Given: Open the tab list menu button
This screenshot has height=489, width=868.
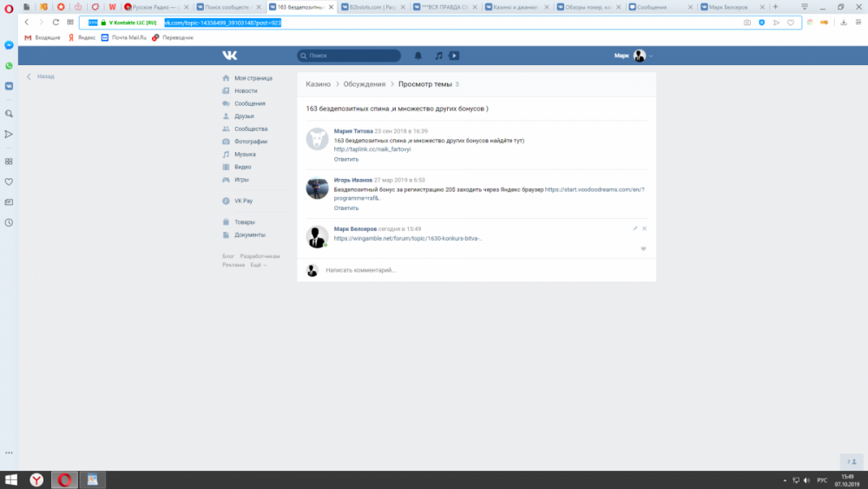Looking at the screenshot, I should pyautogui.click(x=805, y=7).
